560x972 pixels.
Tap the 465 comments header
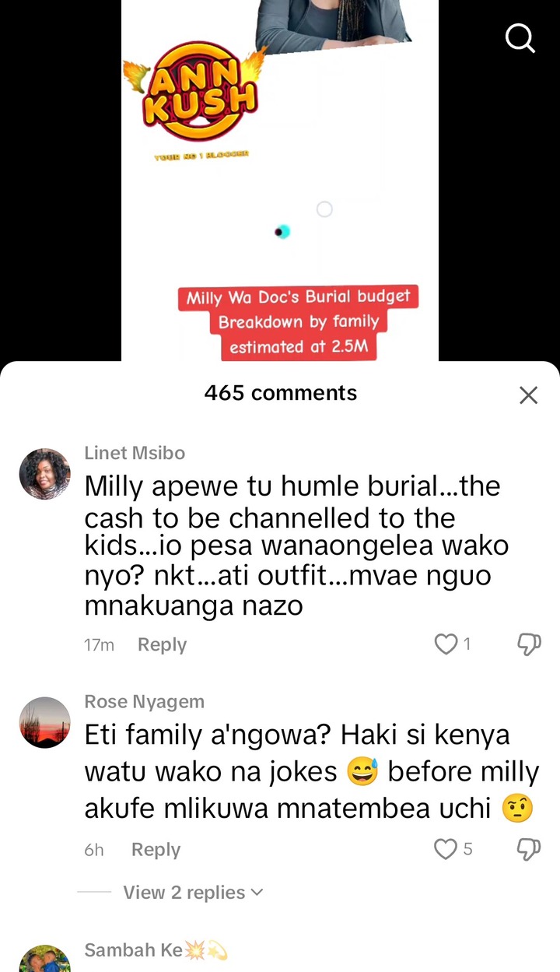[x=281, y=393]
